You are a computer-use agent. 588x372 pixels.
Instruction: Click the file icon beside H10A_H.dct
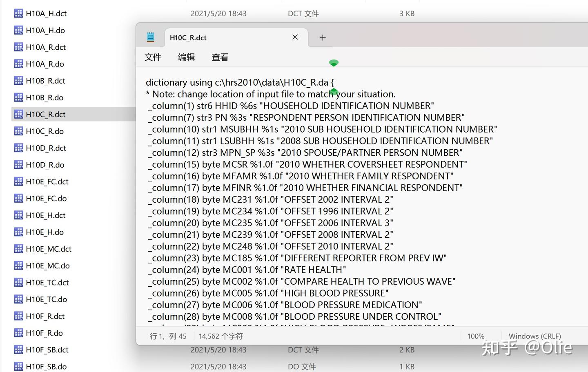18,13
